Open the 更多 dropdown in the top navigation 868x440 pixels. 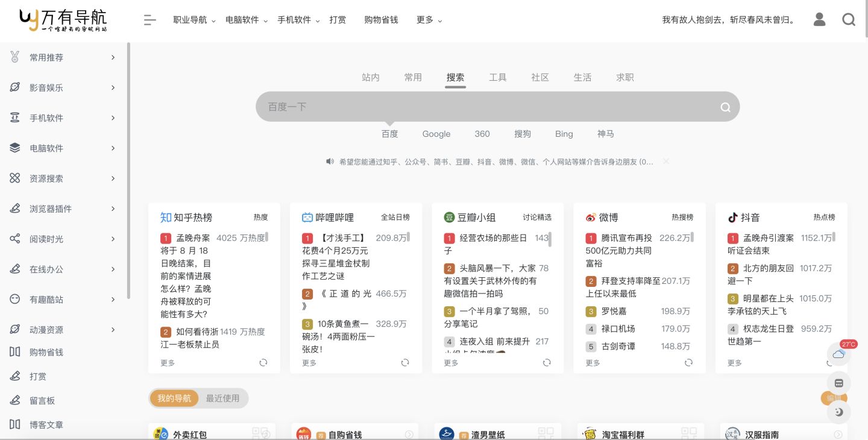(425, 19)
